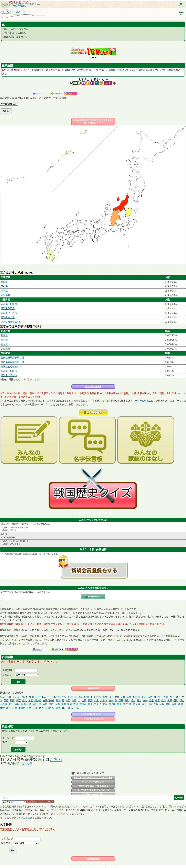Image resolution: width=186 pixels, height=868 pixels.
Task: Click light-green Kagoshima prefecture on the map
Action: pyautogui.click(x=51, y=255)
